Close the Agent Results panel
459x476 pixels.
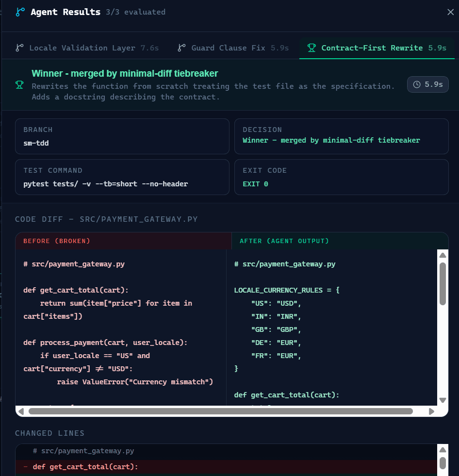[x=450, y=12]
